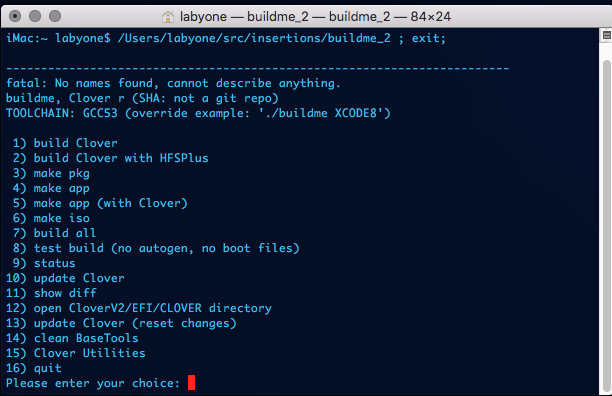612x396 pixels.
Task: Click the line '5) make app (with Clover)'
Action: click(100, 203)
